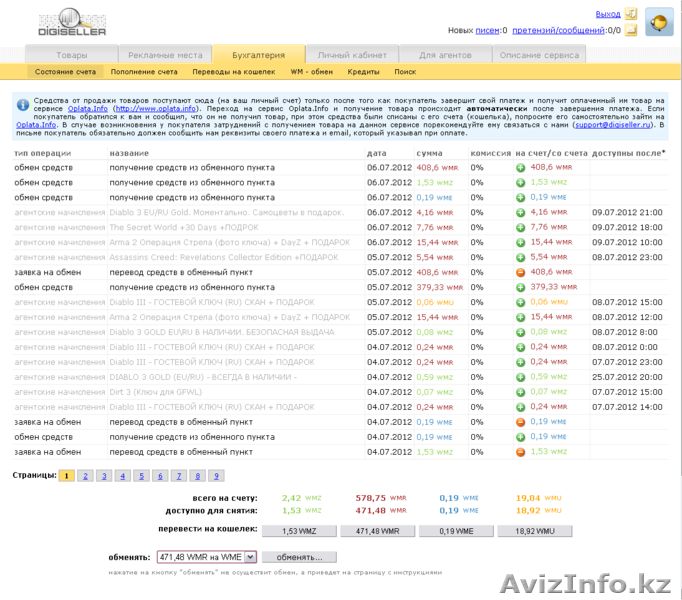The image size is (682, 600).
Task: Click the green plus icon beside 0,59 WMZ
Action: click(521, 377)
